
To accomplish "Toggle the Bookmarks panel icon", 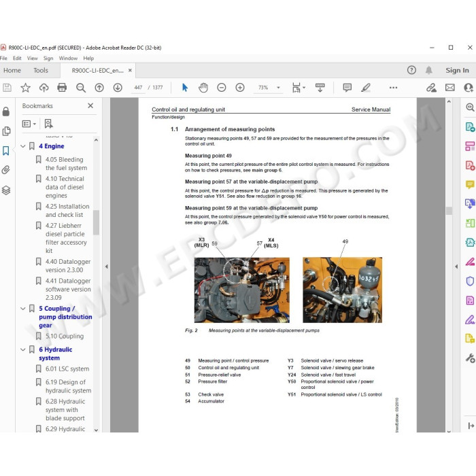I will coord(5,150).
